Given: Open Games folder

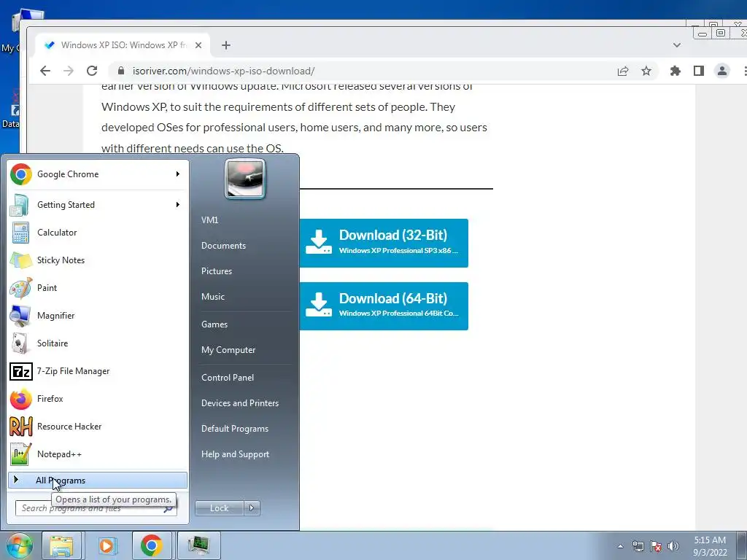Looking at the screenshot, I should point(214,324).
